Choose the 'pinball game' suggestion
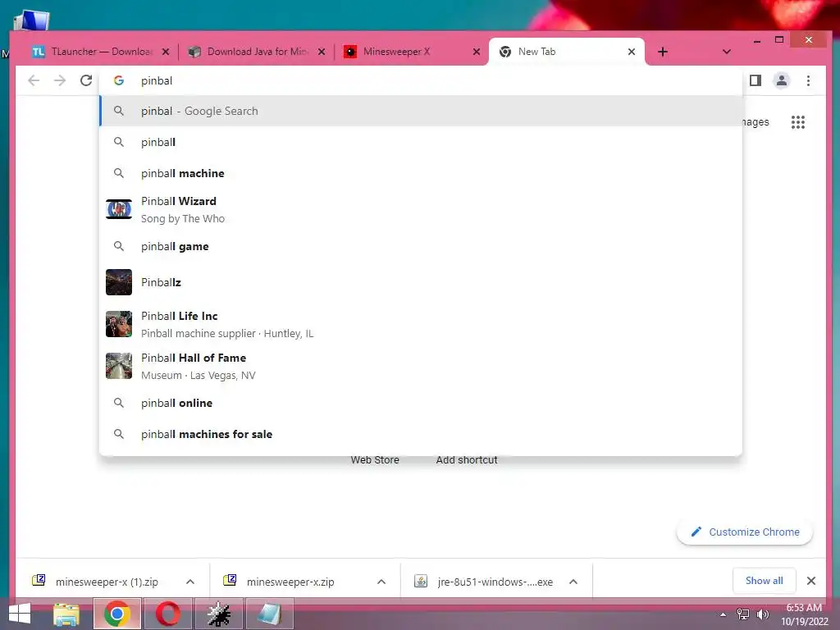Viewport: 840px width, 630px height. pos(421,246)
